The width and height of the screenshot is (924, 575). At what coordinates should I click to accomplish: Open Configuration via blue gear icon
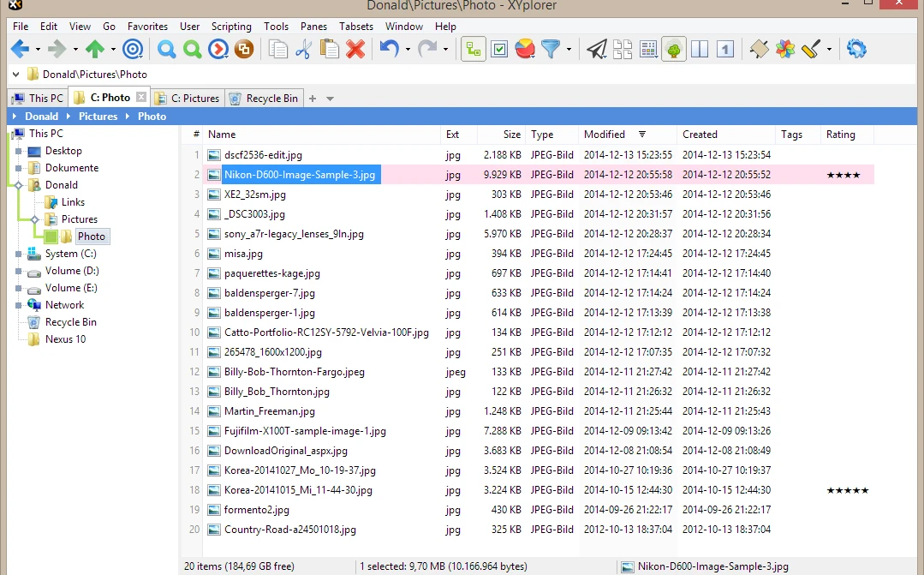click(855, 49)
